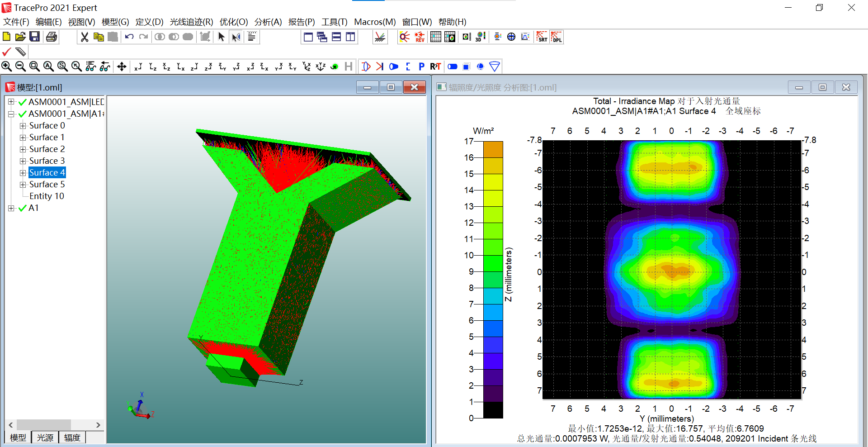Viewport: 868px width, 447px height.
Task: Click the cascade windows button
Action: click(x=322, y=37)
